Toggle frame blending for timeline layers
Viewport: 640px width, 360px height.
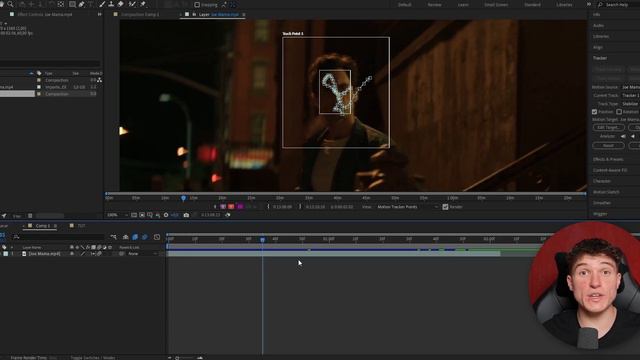pos(135,237)
